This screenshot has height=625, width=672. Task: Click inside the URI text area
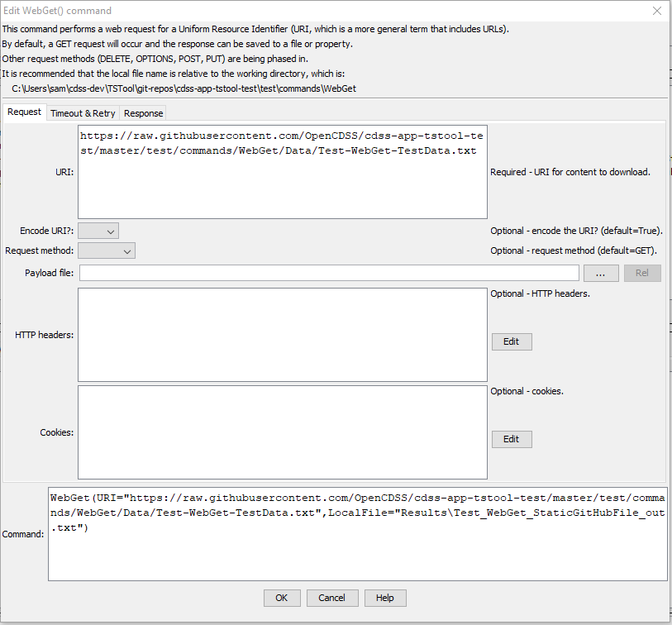(x=283, y=172)
